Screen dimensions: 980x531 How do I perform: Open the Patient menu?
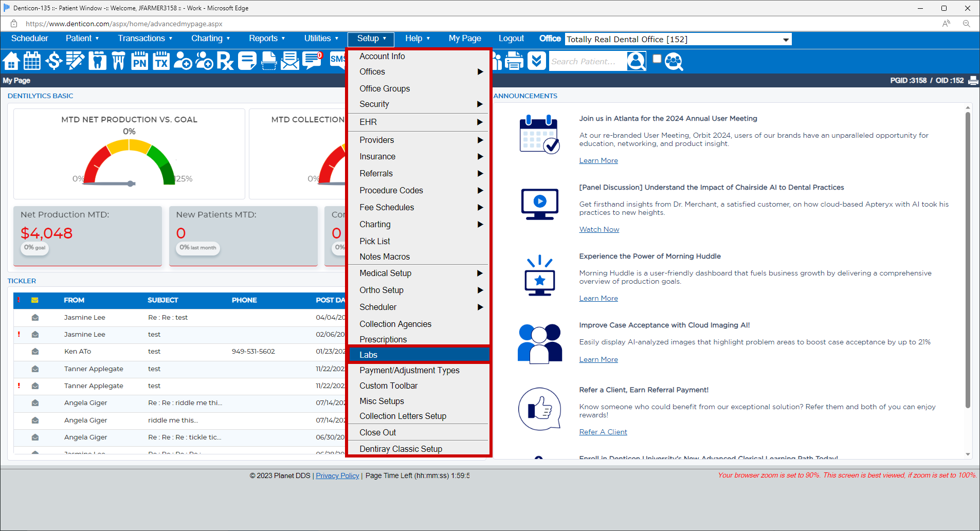[82, 39]
